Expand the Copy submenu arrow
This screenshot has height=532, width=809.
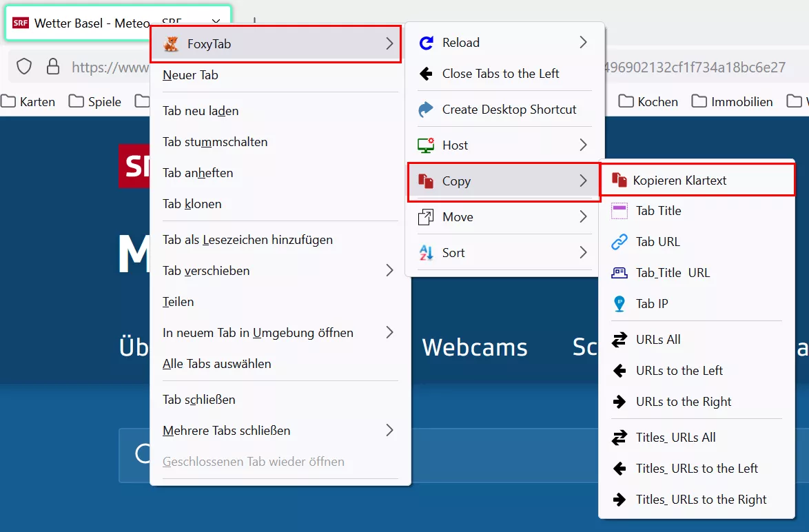583,181
